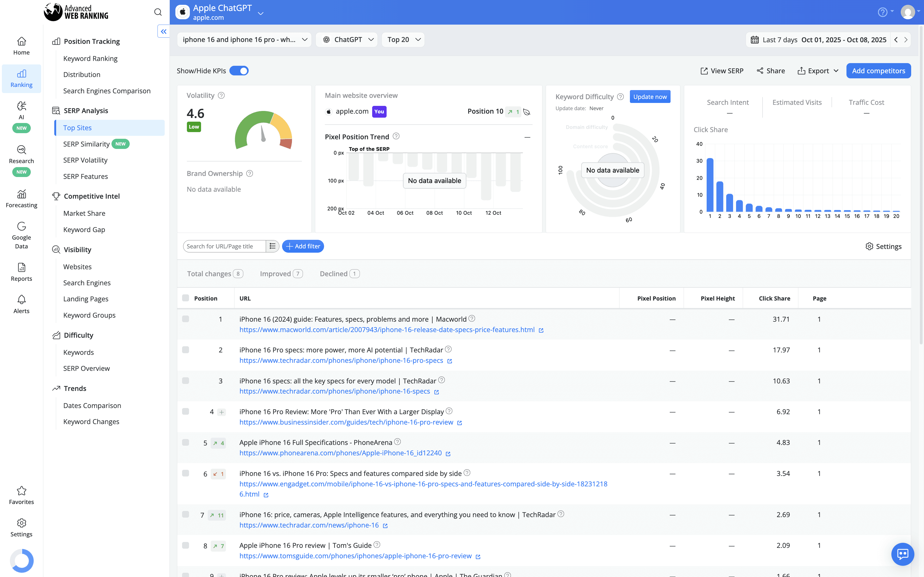Collapse the sidebar with double-chevron icon
This screenshot has height=577, width=924.
[x=163, y=31]
